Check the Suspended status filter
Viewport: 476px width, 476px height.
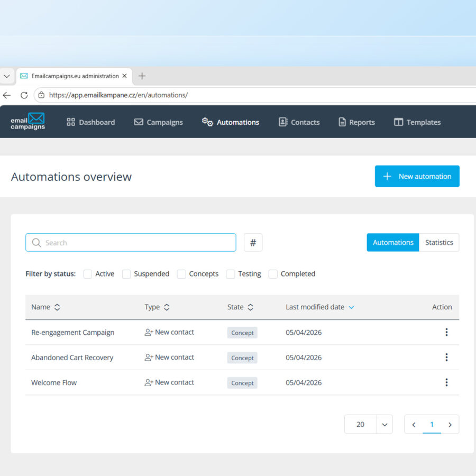[126, 274]
